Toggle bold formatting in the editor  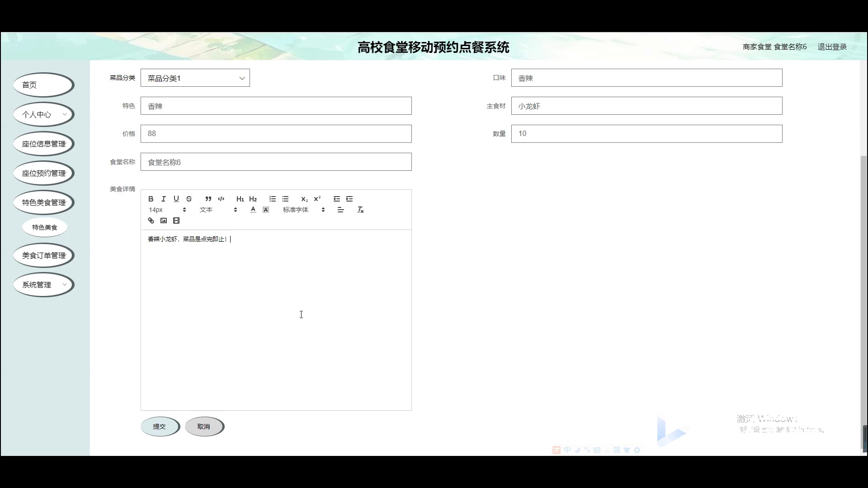coord(151,199)
